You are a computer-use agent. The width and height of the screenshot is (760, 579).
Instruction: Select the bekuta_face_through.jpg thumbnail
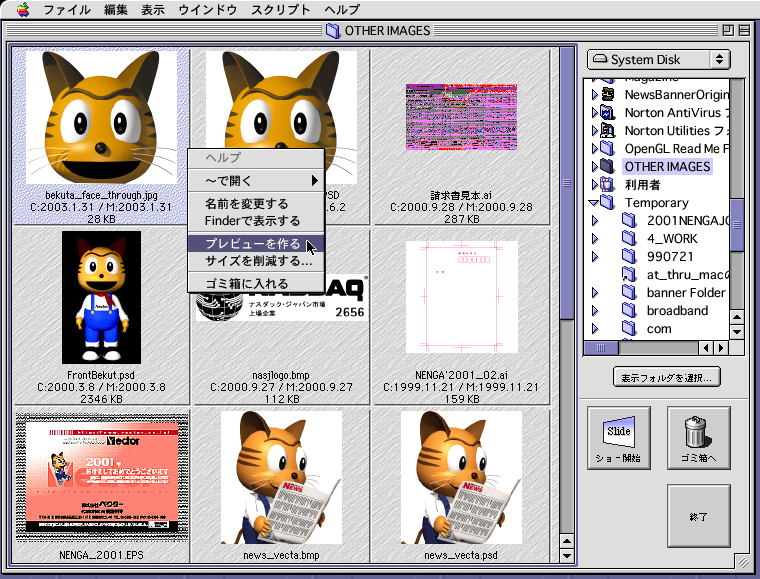(x=101, y=117)
